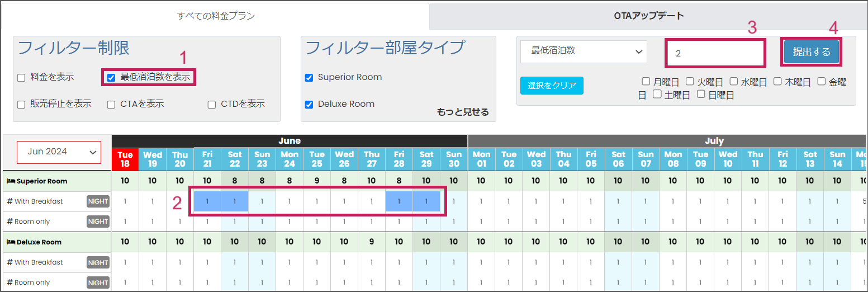868x292 pixels.
Task: Click NIGHT badge for Superior With Breakfast
Action: click(x=98, y=201)
